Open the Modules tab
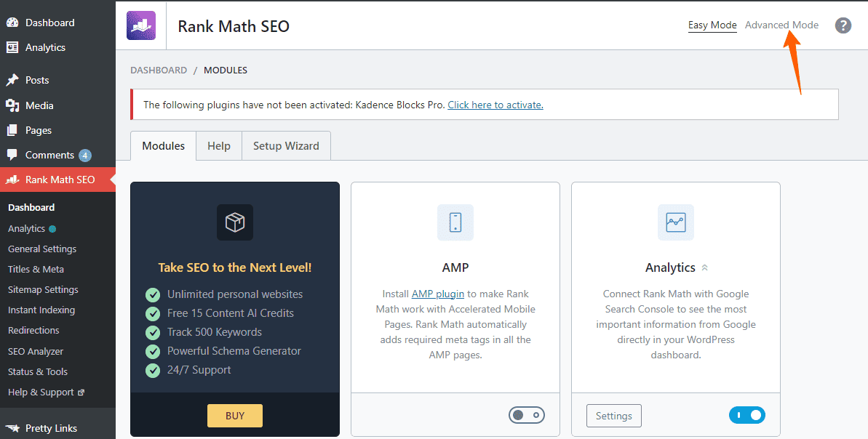The height and width of the screenshot is (439, 868). (163, 146)
